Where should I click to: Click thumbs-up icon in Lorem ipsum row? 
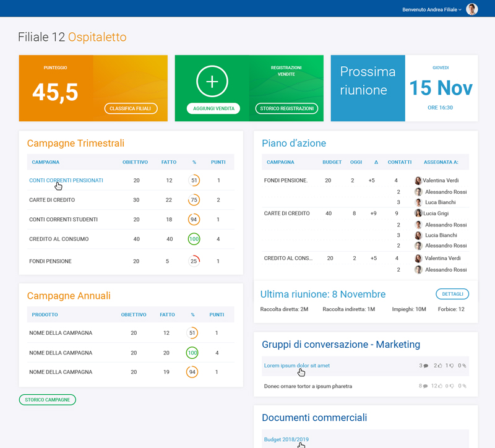click(440, 366)
